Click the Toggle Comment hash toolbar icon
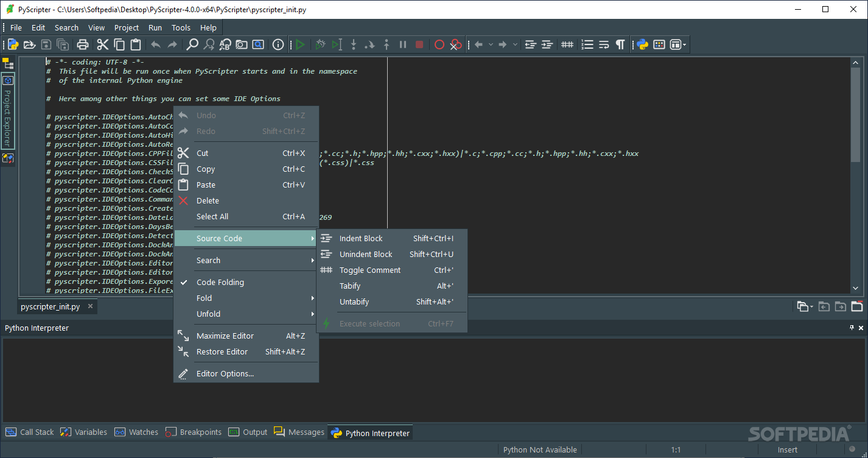 [x=567, y=44]
